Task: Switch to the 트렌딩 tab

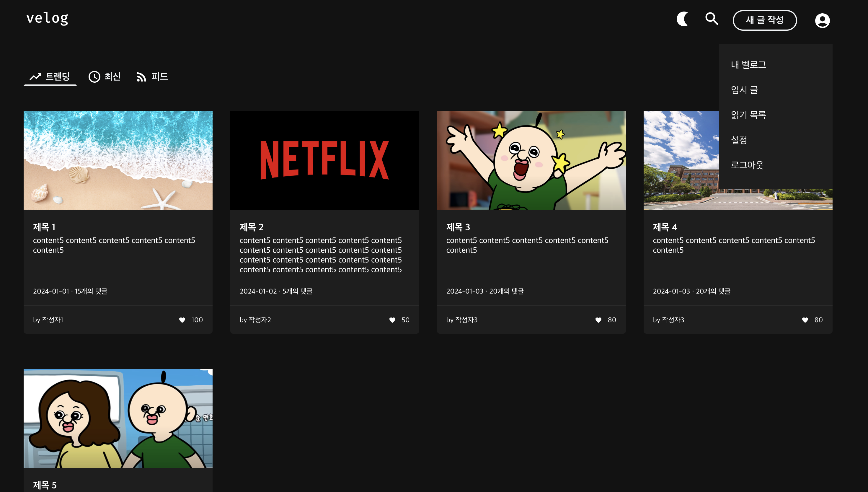Action: 50,77
